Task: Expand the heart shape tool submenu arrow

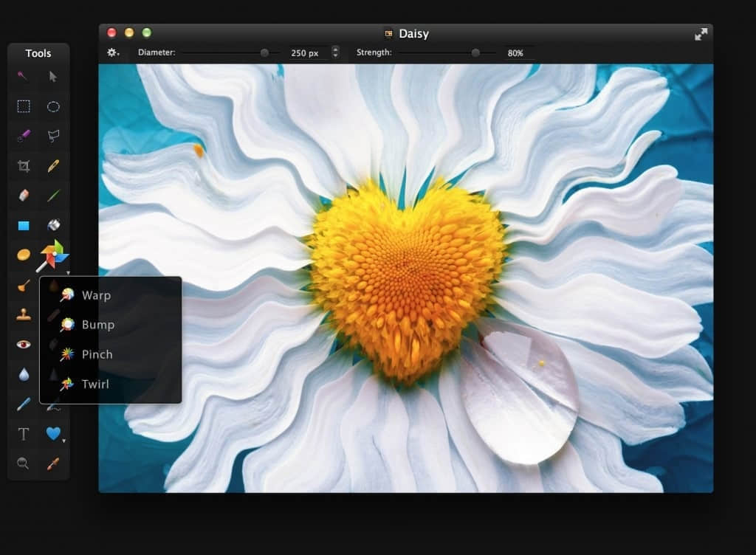Action: coord(63,441)
